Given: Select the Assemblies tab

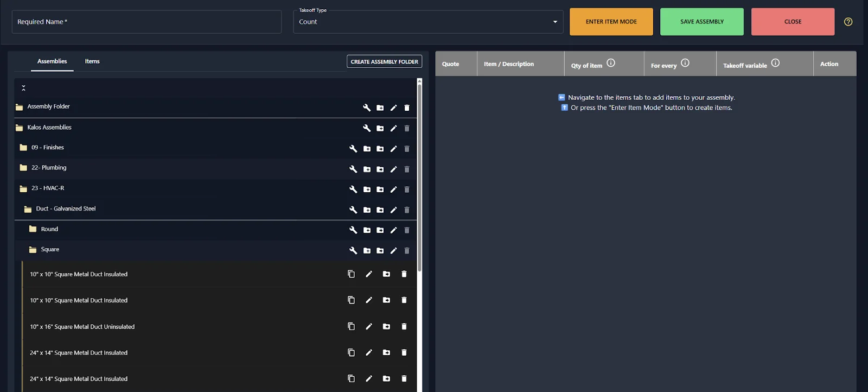Looking at the screenshot, I should coord(52,61).
